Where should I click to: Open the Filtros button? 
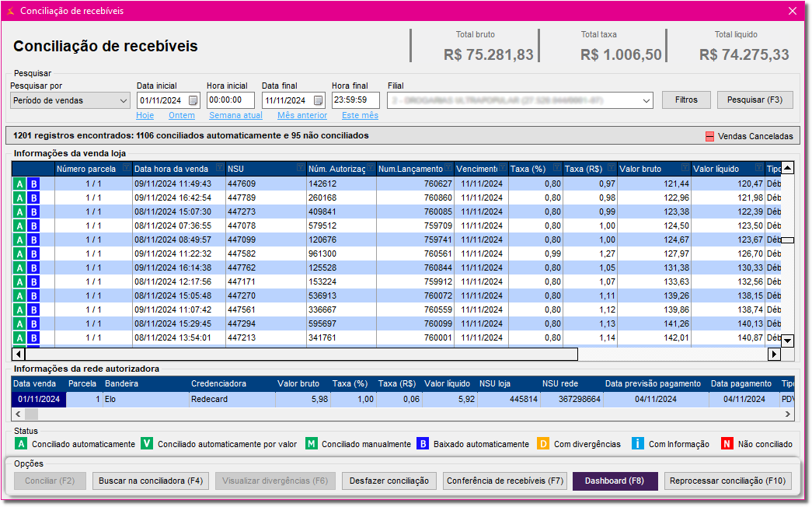point(686,100)
